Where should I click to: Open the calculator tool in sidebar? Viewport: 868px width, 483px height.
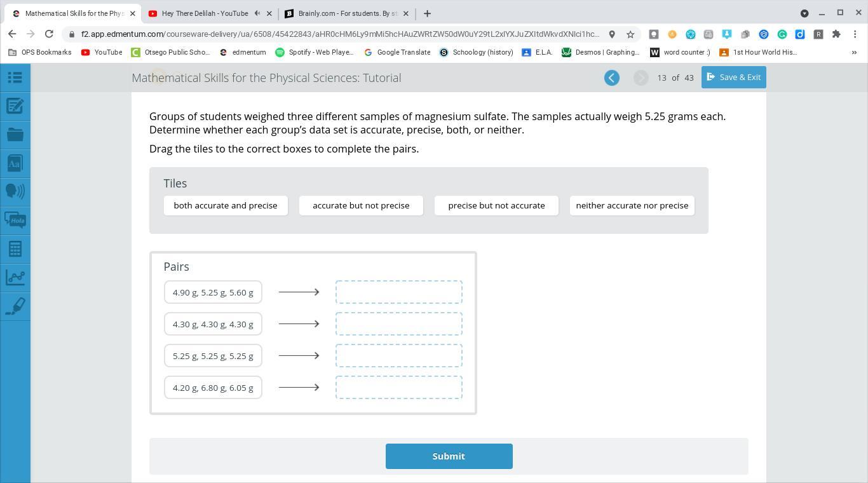(x=15, y=249)
